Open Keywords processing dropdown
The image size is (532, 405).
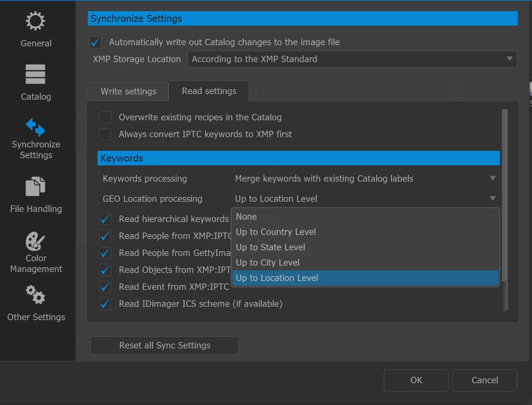[366, 179]
